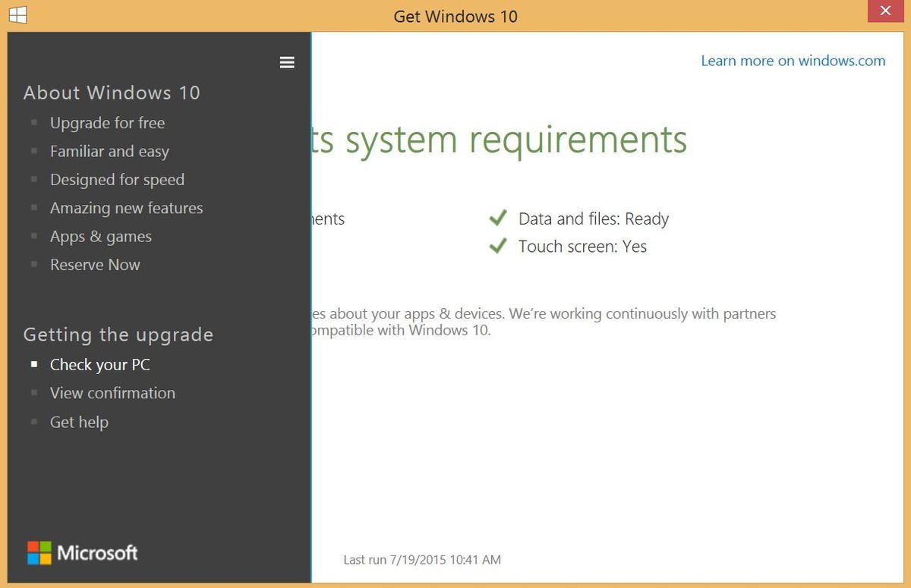Click the bullet marker beside Get help
This screenshot has height=588, width=911.
pos(34,421)
